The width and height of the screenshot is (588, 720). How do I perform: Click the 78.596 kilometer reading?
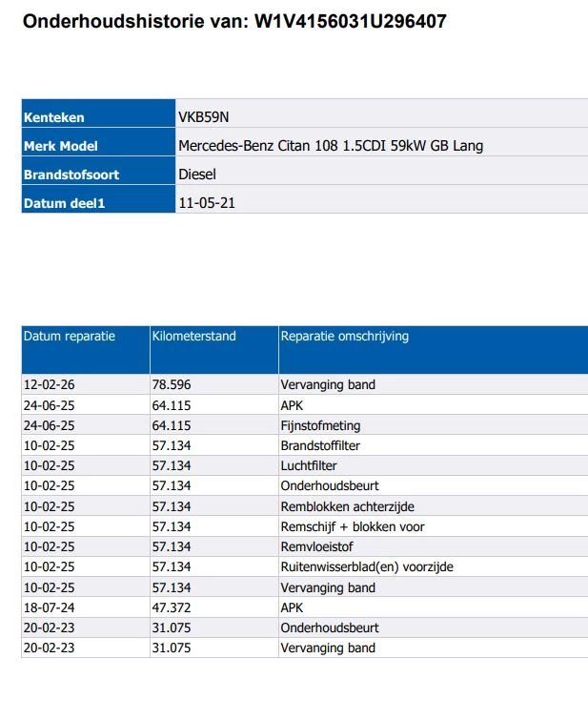172,384
